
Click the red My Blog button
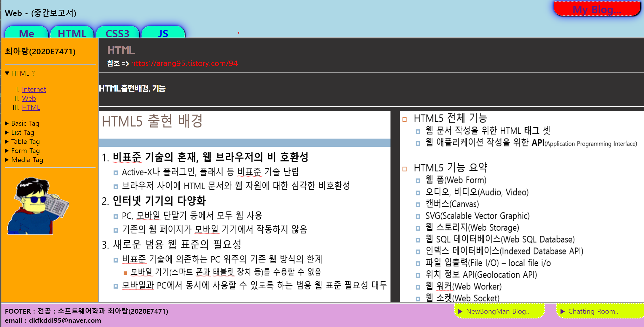[597, 9]
